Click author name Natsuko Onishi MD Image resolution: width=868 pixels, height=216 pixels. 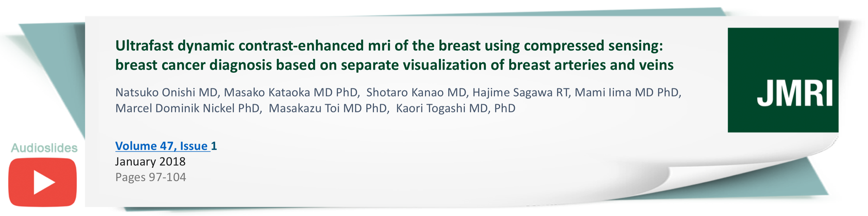166,92
